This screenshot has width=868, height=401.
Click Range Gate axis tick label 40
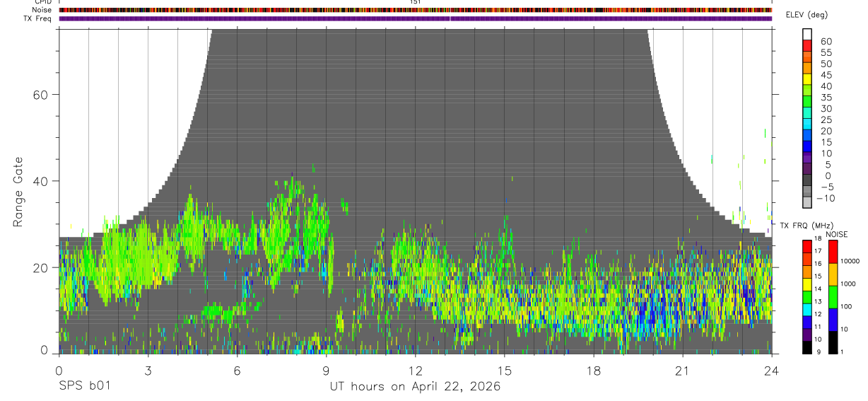pyautogui.click(x=40, y=181)
